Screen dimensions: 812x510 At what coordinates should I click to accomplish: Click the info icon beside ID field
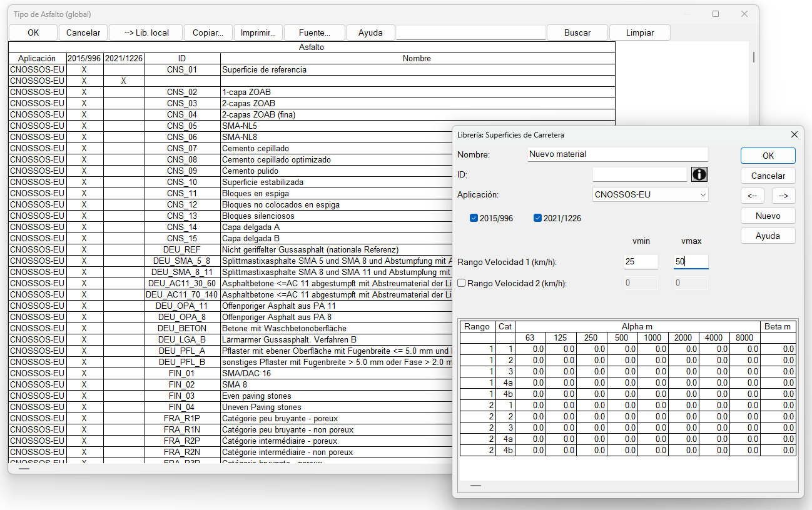(x=699, y=174)
